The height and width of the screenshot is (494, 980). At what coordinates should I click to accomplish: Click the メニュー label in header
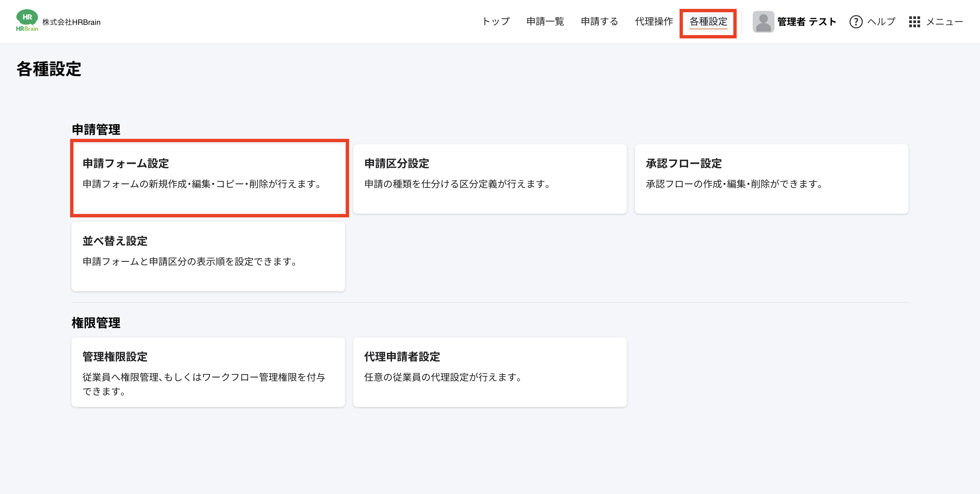(944, 22)
